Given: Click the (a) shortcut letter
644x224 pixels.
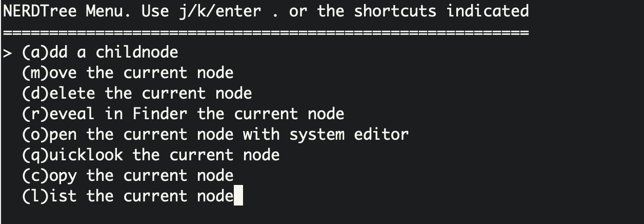Looking at the screenshot, I should [x=35, y=52].
